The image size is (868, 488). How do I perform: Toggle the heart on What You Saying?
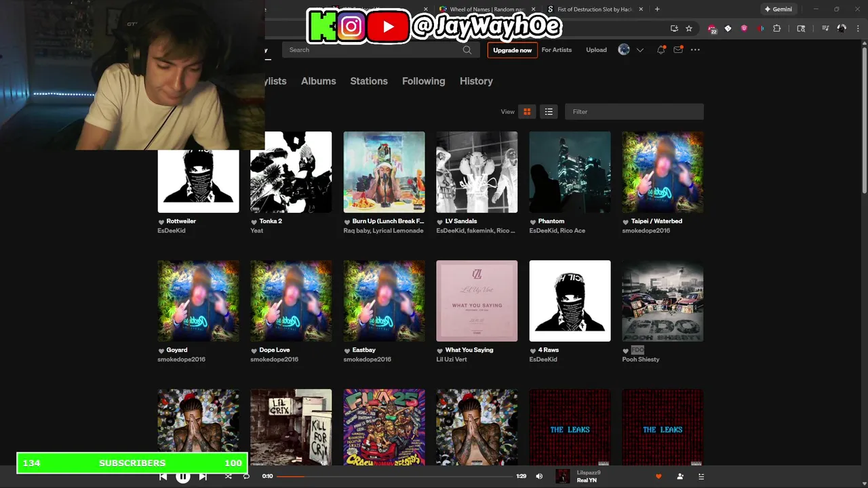pos(439,350)
